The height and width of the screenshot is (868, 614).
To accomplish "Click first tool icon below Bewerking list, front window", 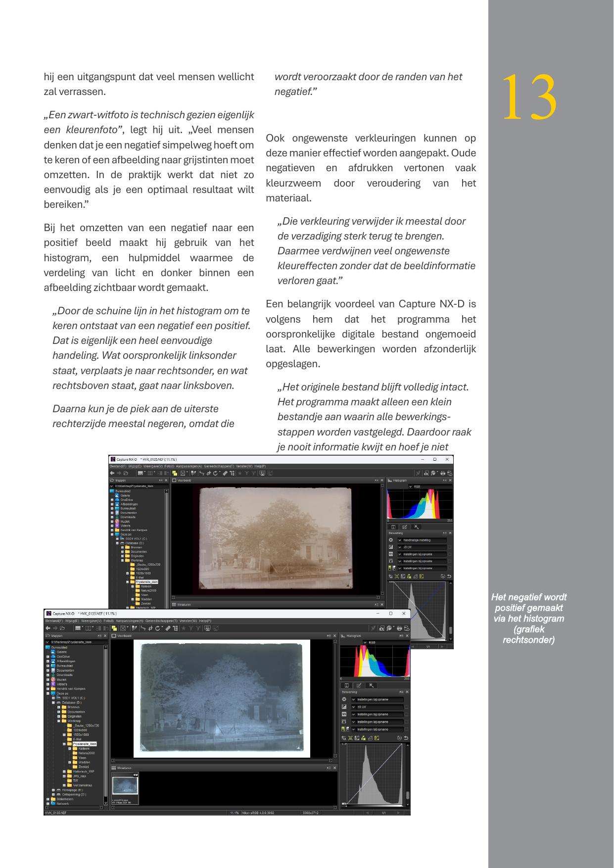I will [x=344, y=738].
